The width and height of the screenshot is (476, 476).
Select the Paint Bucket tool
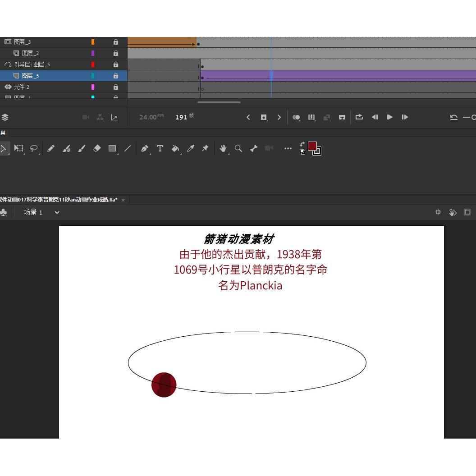click(175, 148)
